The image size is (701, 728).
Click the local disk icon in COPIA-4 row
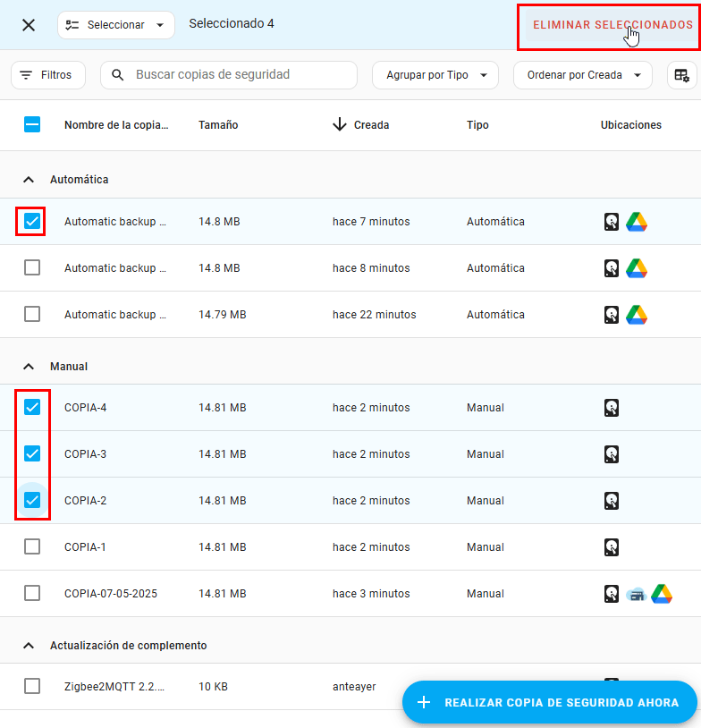612,408
